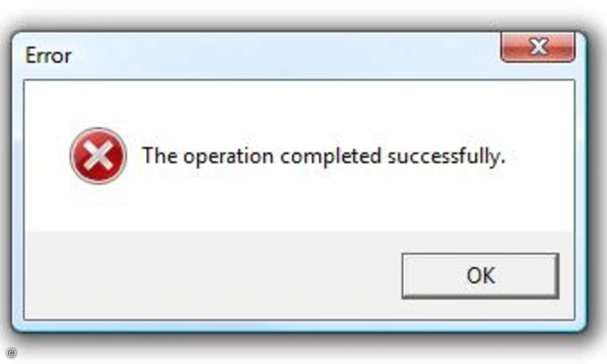Click the operation completed successfully message
The width and height of the screenshot is (607, 364).
(x=324, y=156)
